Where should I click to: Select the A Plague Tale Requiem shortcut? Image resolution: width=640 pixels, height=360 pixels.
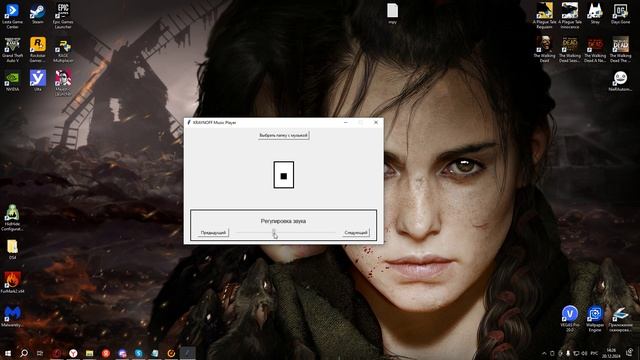[544, 16]
